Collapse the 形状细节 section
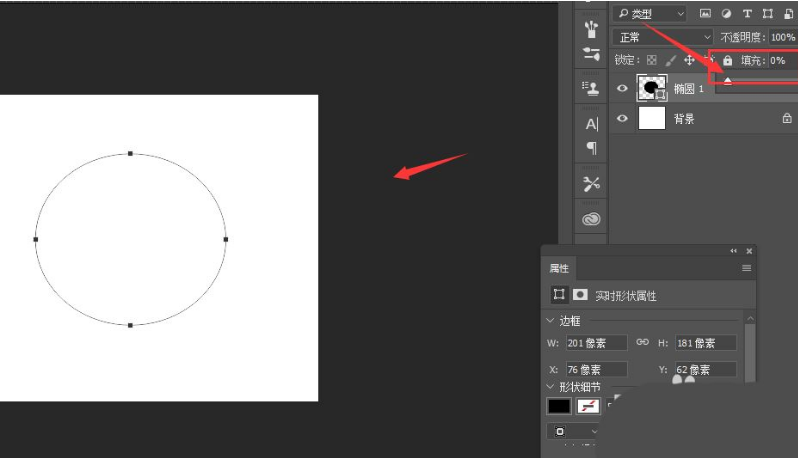798x458 pixels. coord(550,387)
